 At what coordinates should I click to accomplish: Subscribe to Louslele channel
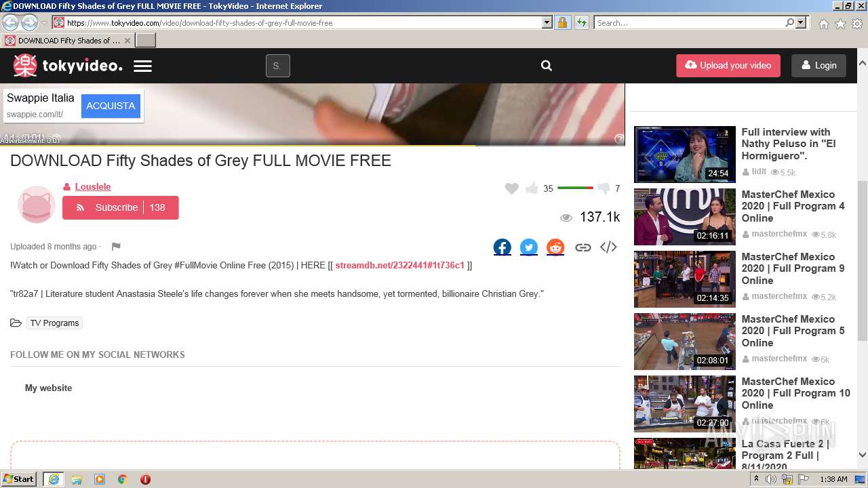[120, 207]
